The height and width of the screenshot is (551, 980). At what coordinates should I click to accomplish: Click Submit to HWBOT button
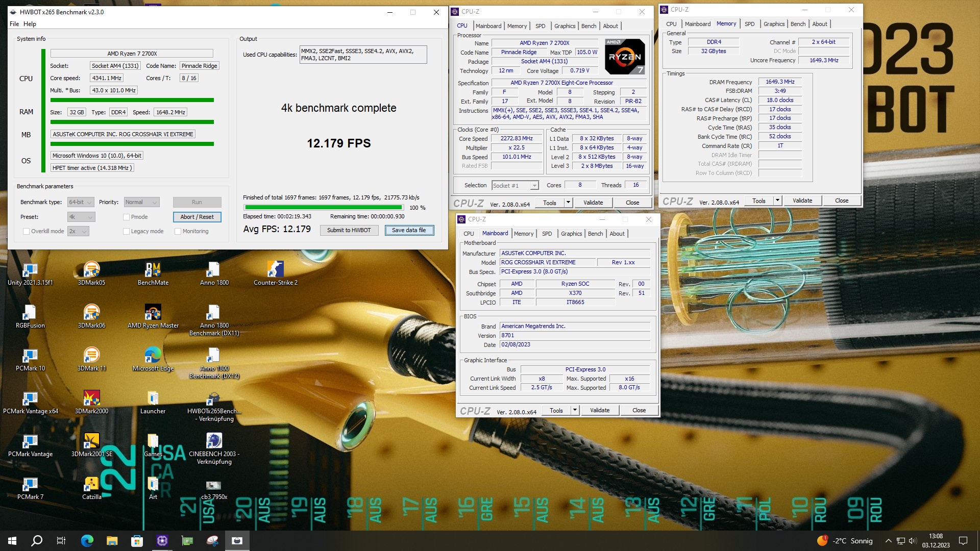click(x=349, y=230)
